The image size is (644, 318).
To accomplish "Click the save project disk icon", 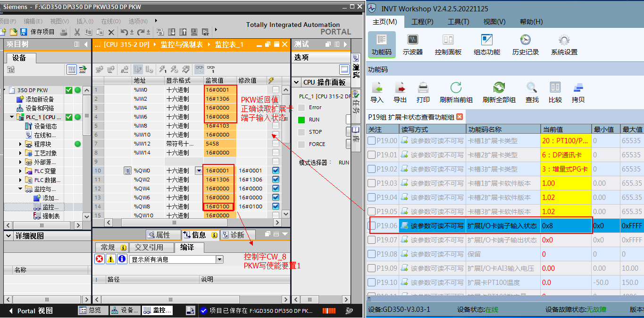I will click(23, 32).
